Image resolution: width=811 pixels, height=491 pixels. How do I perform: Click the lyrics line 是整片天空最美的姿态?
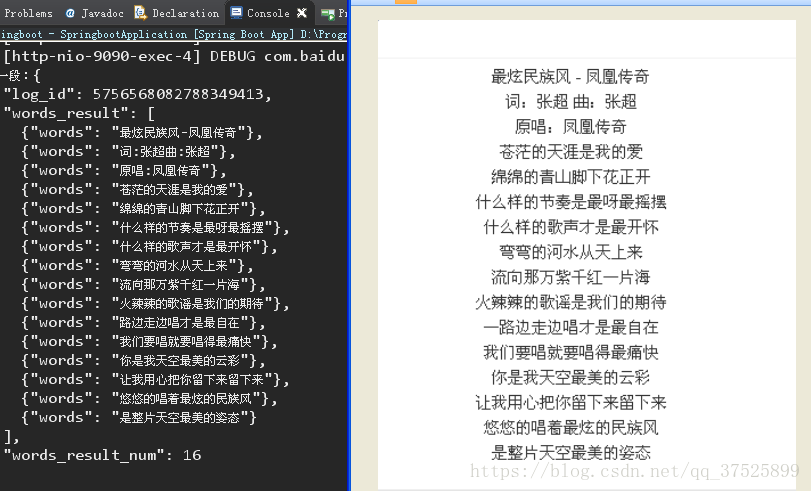[570, 453]
